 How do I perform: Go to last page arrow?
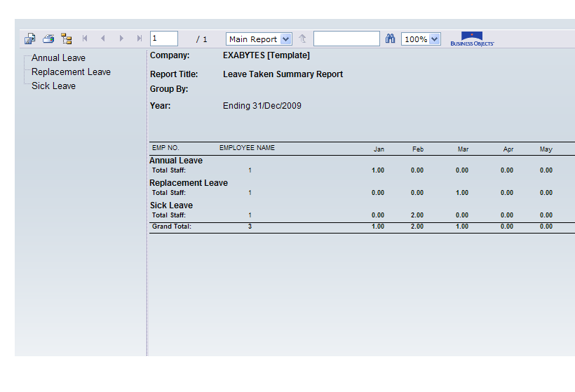tap(140, 39)
